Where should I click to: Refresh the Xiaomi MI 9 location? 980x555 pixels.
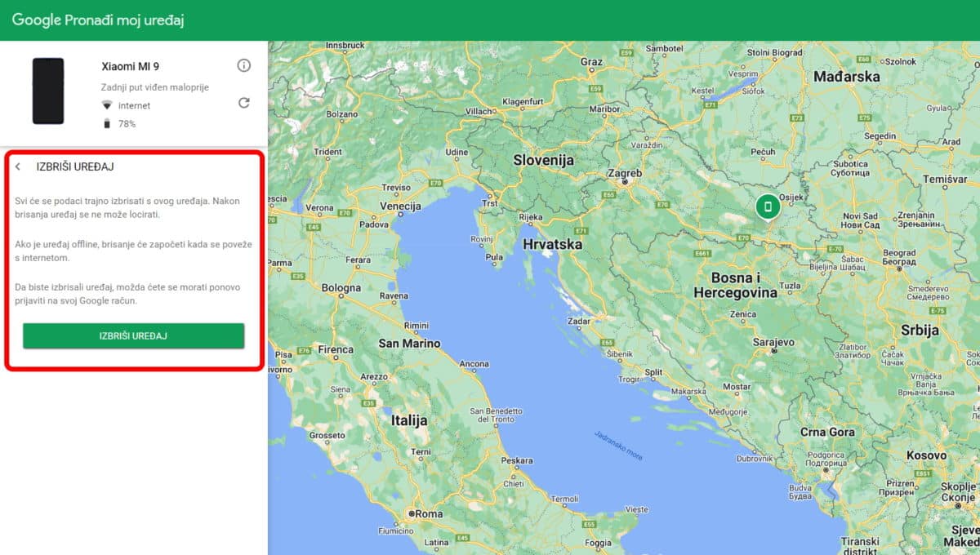(243, 104)
